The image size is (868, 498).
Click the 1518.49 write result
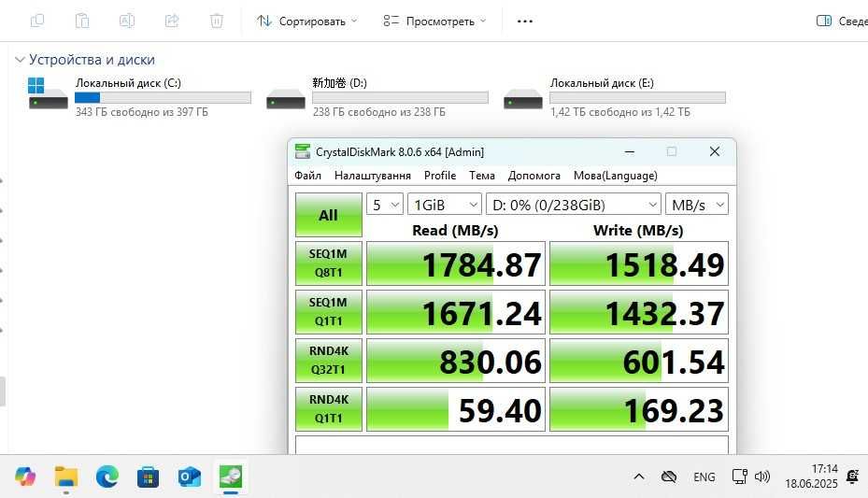pos(639,263)
